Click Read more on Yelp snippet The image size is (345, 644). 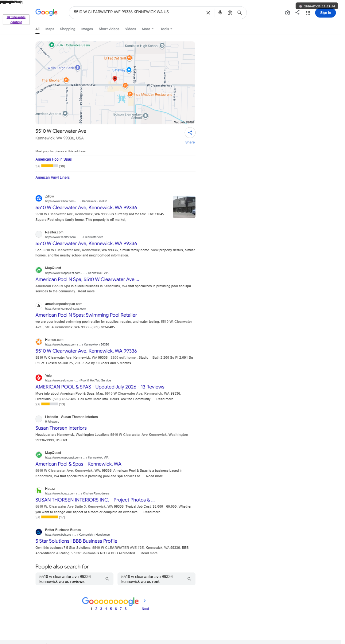(x=165, y=399)
